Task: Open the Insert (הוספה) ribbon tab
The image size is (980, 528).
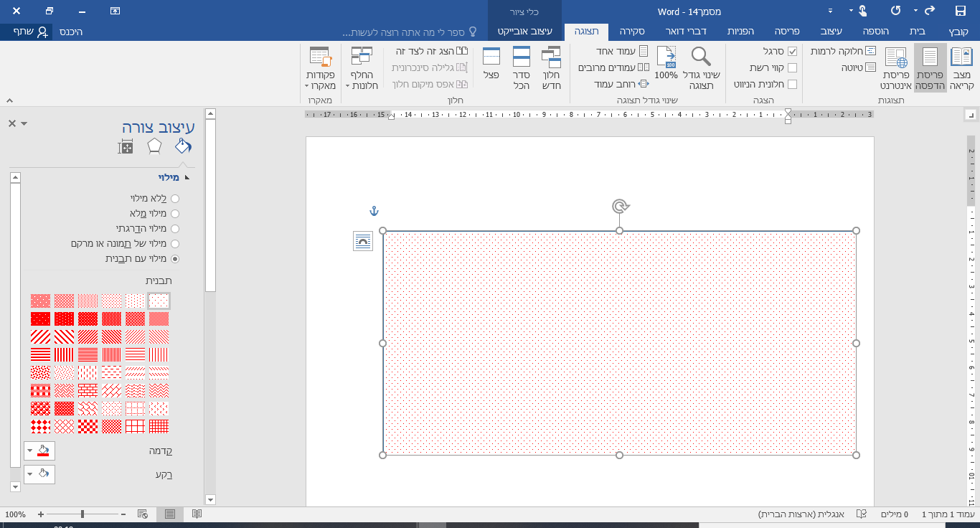Action: tap(875, 32)
